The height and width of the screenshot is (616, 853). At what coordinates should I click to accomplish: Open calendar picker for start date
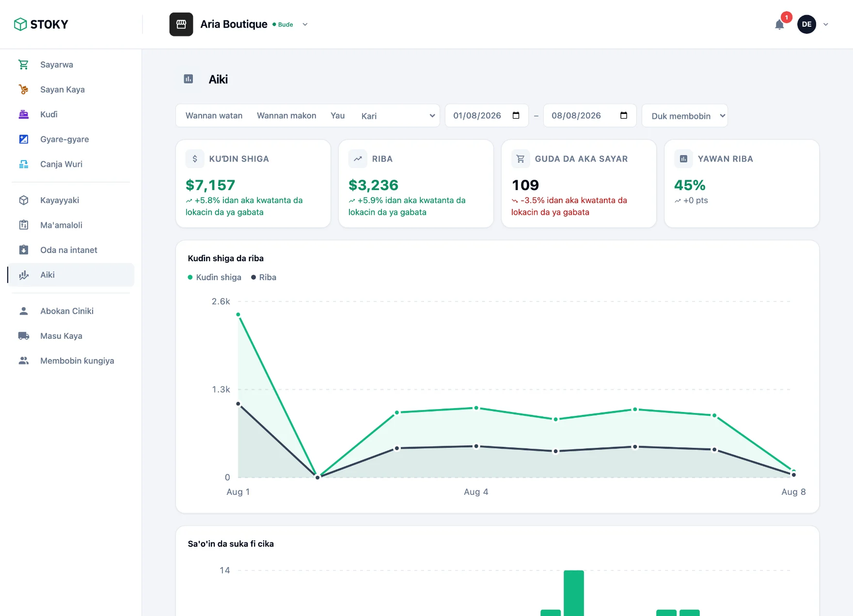coord(516,115)
